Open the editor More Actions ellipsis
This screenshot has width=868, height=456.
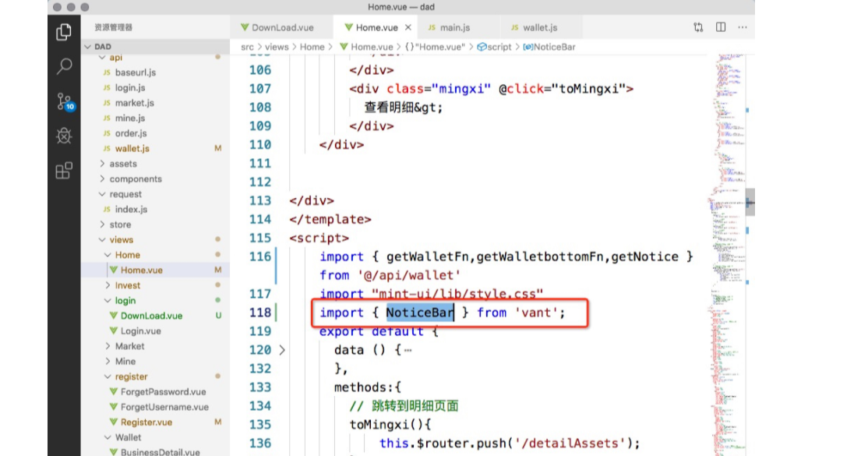coord(743,27)
